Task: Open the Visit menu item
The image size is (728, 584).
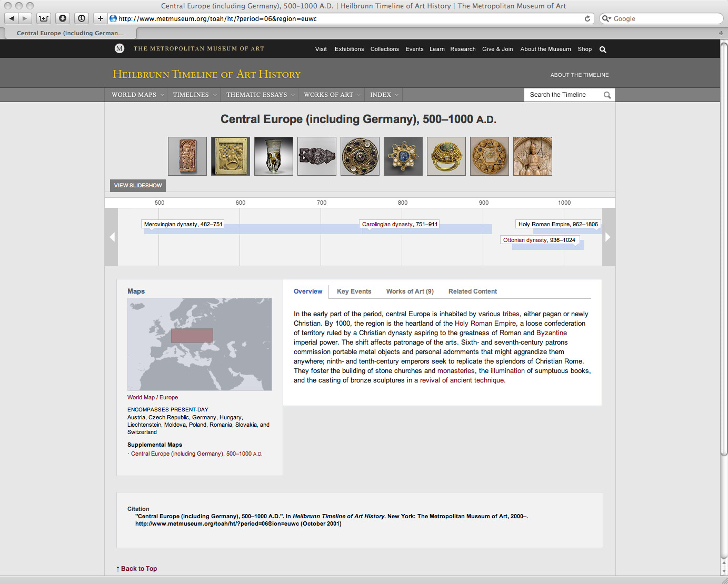Action: click(x=321, y=49)
